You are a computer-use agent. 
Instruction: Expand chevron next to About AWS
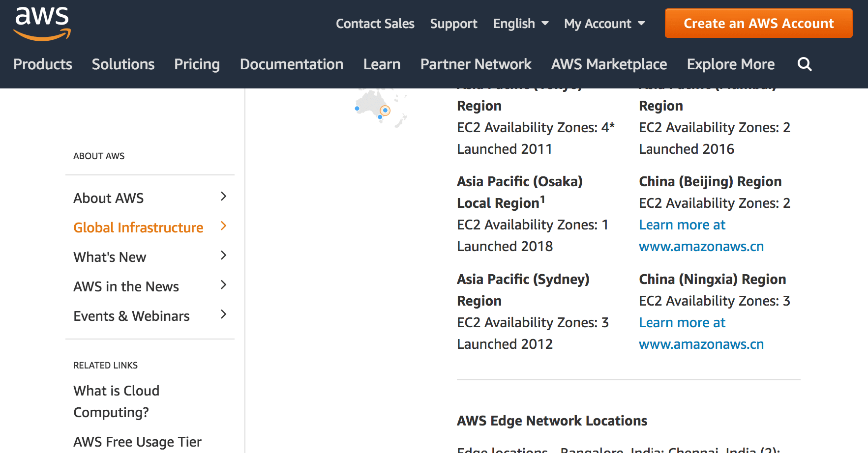223,197
